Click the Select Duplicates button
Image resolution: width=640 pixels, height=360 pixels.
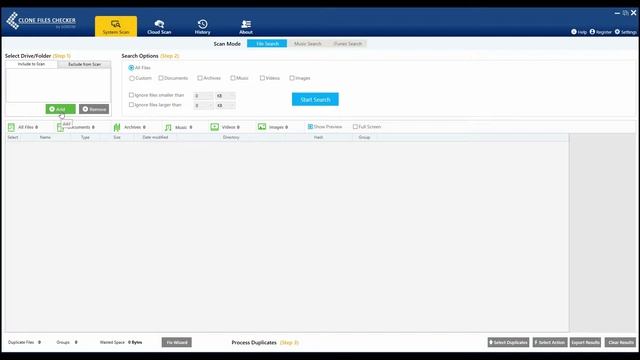pyautogui.click(x=508, y=342)
